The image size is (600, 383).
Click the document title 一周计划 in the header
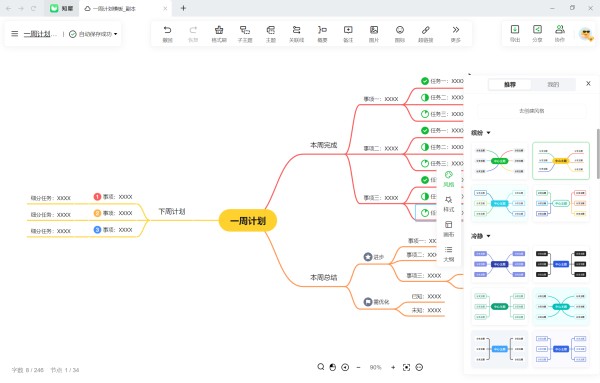pyautogui.click(x=40, y=34)
